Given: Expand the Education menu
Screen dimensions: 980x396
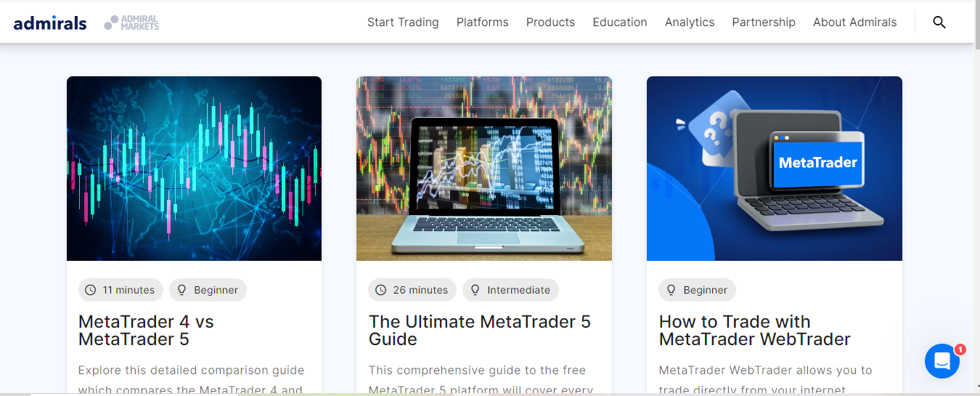Looking at the screenshot, I should 620,22.
